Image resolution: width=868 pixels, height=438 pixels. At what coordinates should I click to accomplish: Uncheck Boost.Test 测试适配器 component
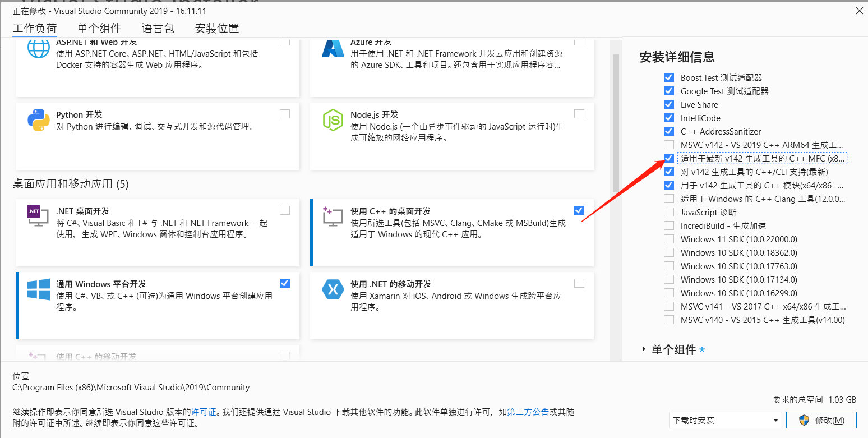coord(668,77)
